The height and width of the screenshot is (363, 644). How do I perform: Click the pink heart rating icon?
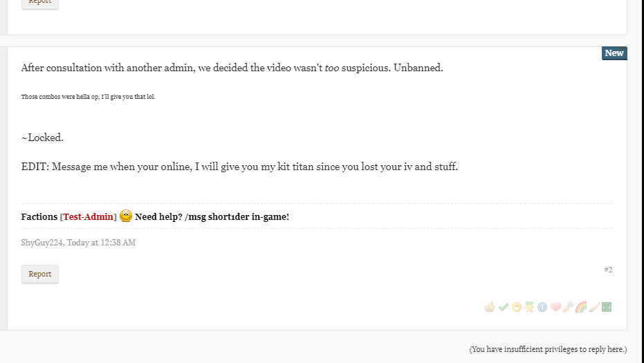click(555, 307)
